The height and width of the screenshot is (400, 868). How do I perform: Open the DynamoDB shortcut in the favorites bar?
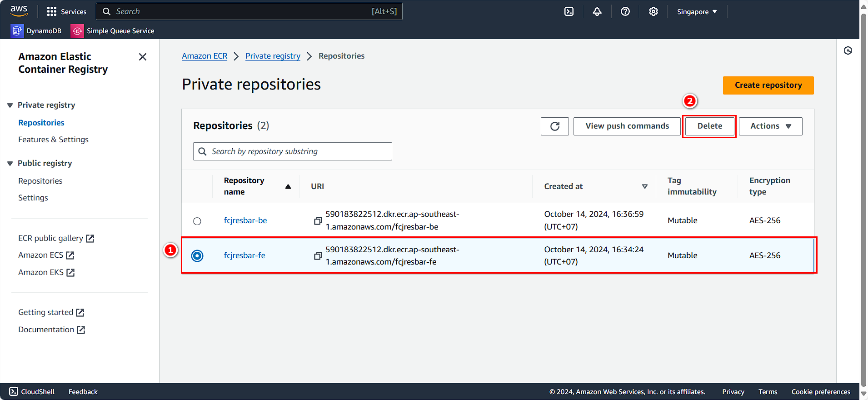pos(36,31)
